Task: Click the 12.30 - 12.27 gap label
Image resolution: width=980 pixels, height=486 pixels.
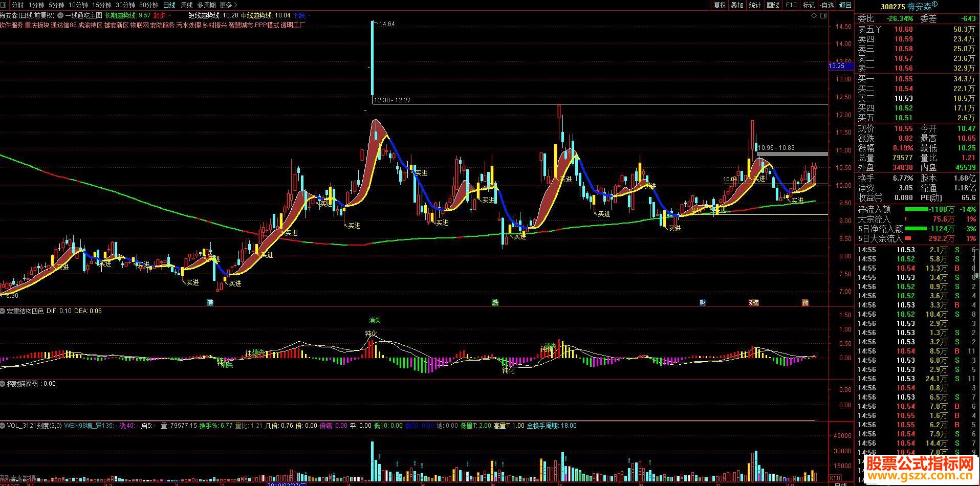Action: coord(393,100)
